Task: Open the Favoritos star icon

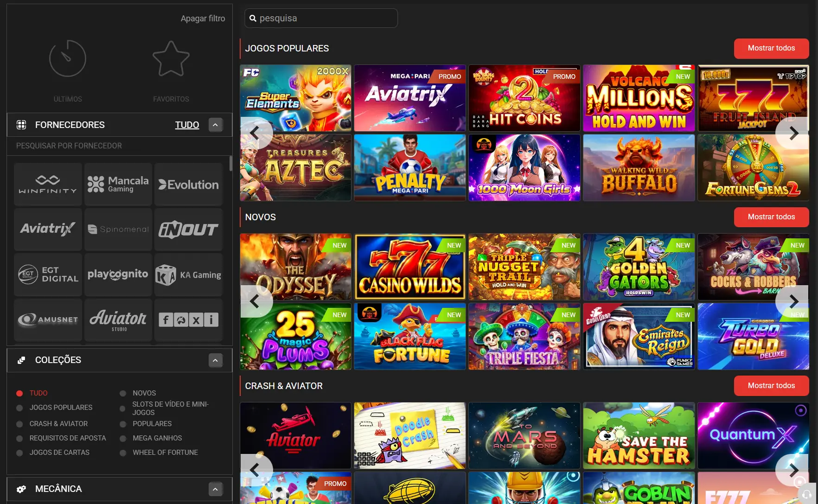Action: (171, 58)
